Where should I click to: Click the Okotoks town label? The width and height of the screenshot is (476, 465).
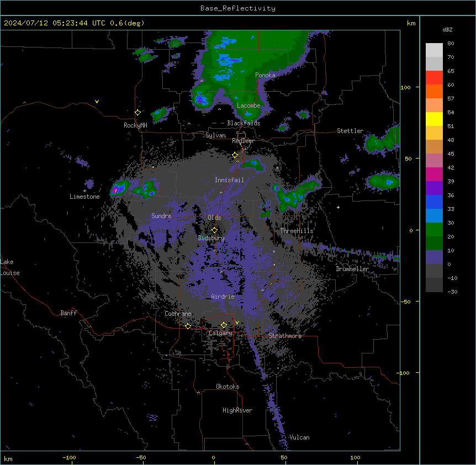(x=228, y=387)
